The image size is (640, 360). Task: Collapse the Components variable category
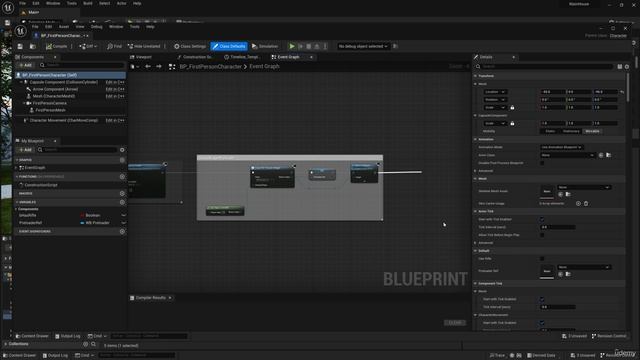(17, 209)
